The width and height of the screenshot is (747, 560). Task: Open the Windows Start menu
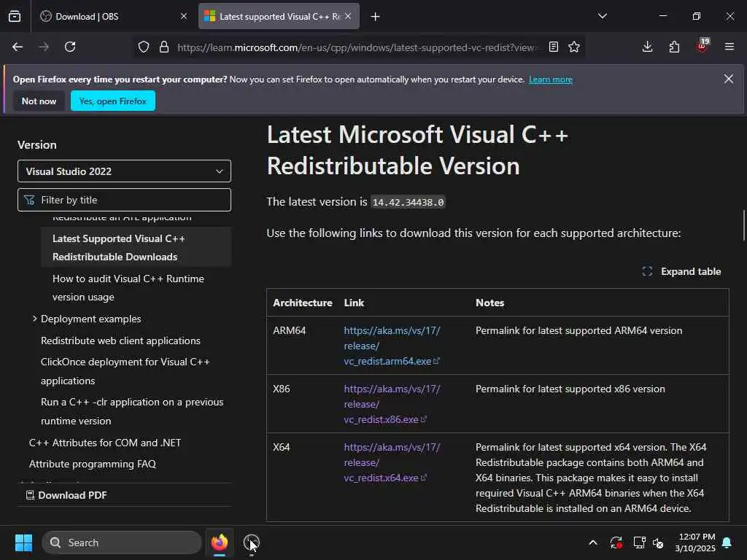coord(23,542)
